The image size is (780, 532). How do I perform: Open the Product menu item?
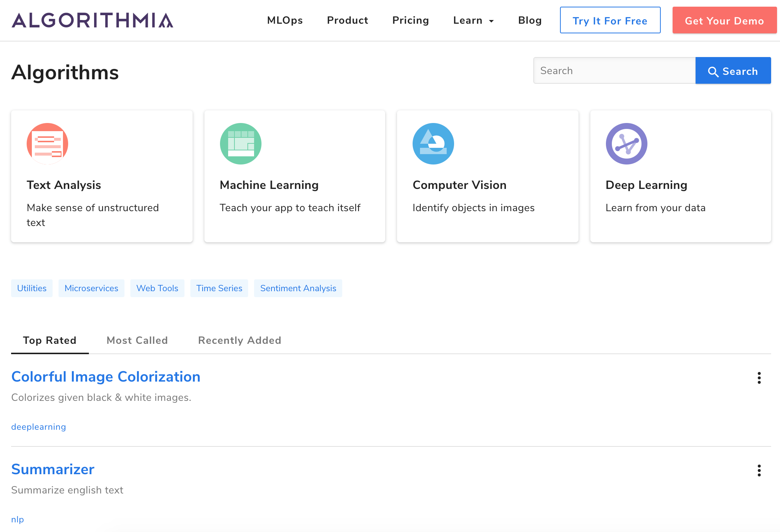pos(347,20)
